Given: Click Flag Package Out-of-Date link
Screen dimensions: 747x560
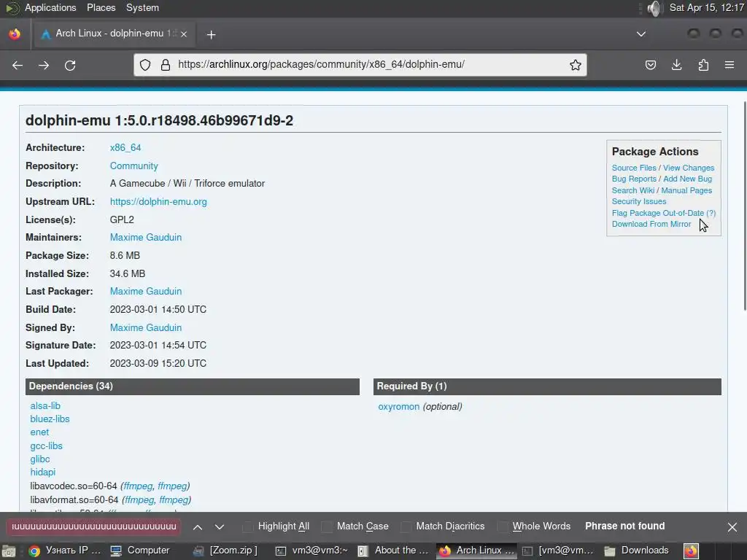Looking at the screenshot, I should (657, 213).
